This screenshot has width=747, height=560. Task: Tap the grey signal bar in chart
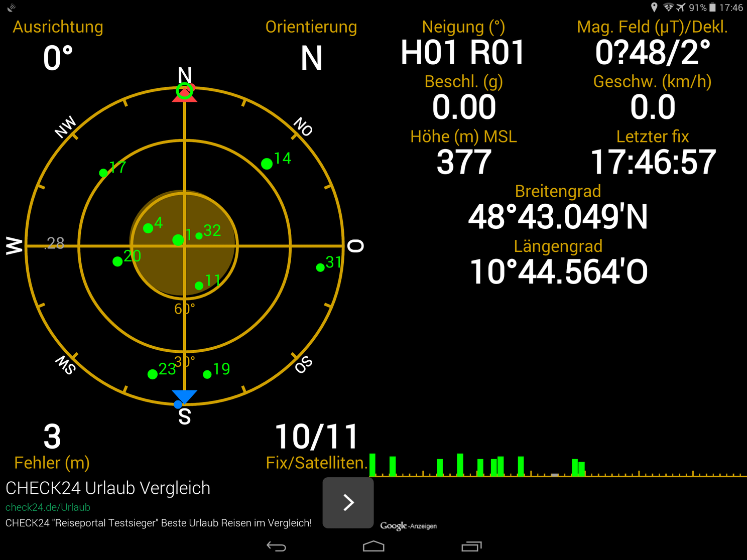(x=555, y=475)
